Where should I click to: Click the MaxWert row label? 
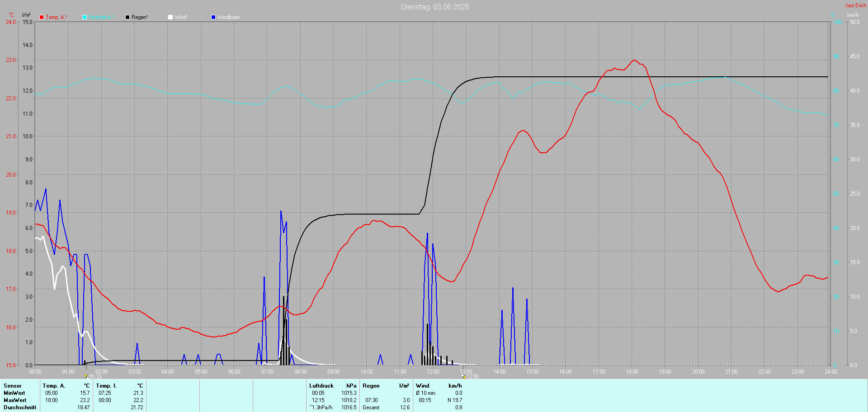15,400
